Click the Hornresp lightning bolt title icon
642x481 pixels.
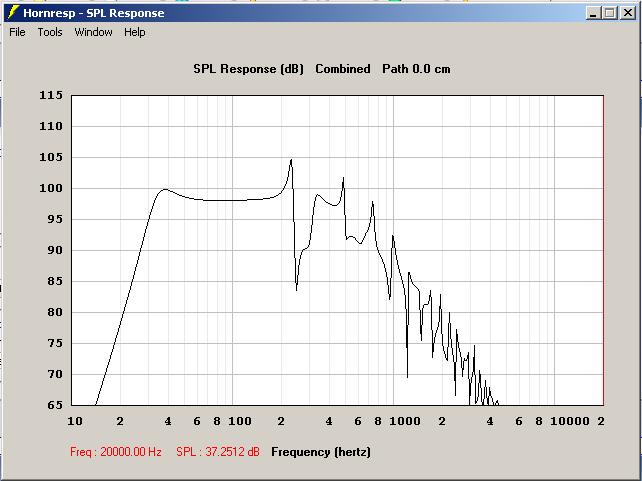tap(13, 12)
